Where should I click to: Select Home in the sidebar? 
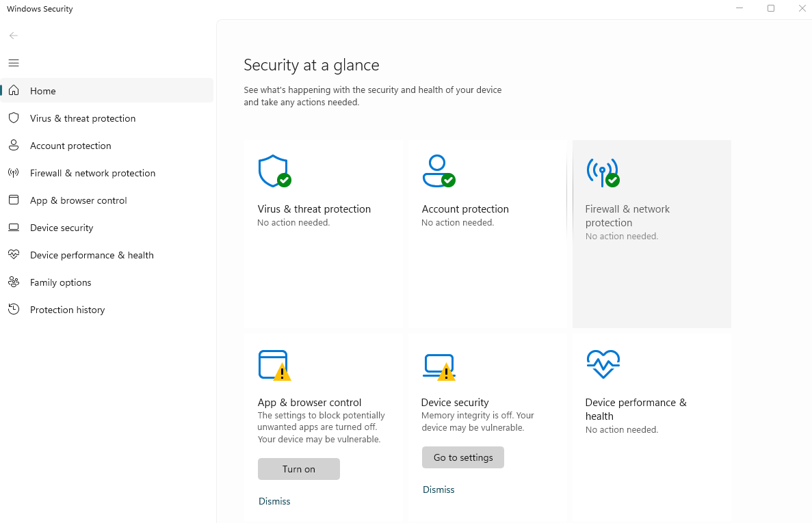[x=42, y=91]
